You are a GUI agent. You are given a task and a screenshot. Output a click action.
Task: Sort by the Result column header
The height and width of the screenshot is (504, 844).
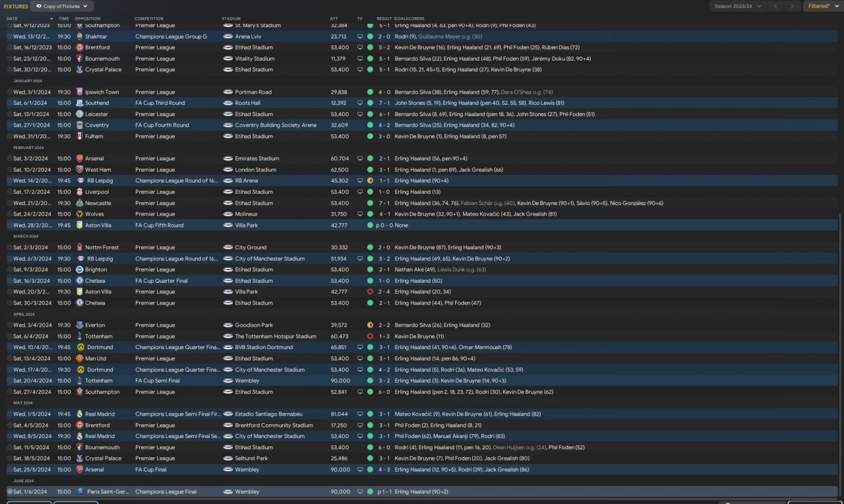click(384, 18)
